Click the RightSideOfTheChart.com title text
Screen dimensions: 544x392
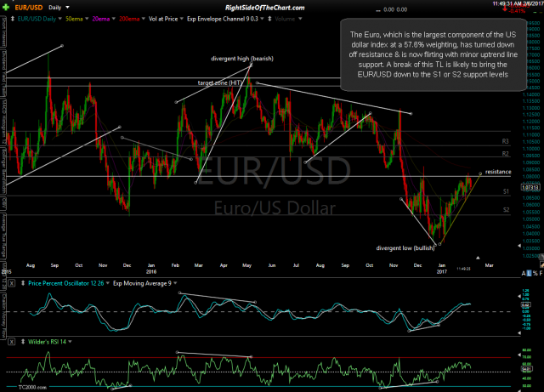pyautogui.click(x=264, y=8)
